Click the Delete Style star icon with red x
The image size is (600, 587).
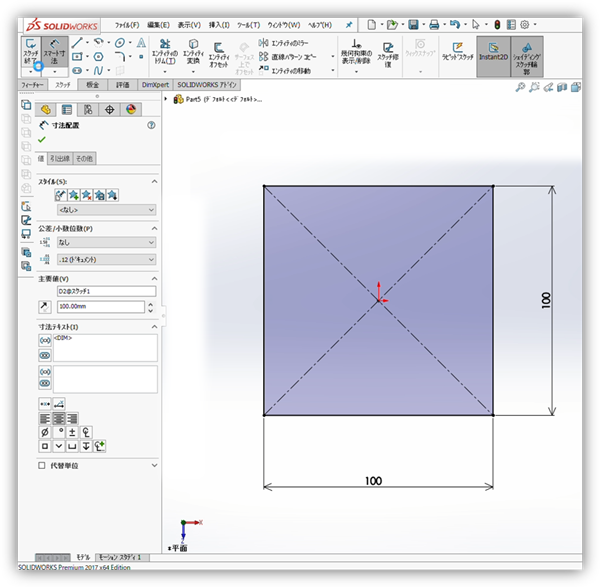tap(86, 195)
